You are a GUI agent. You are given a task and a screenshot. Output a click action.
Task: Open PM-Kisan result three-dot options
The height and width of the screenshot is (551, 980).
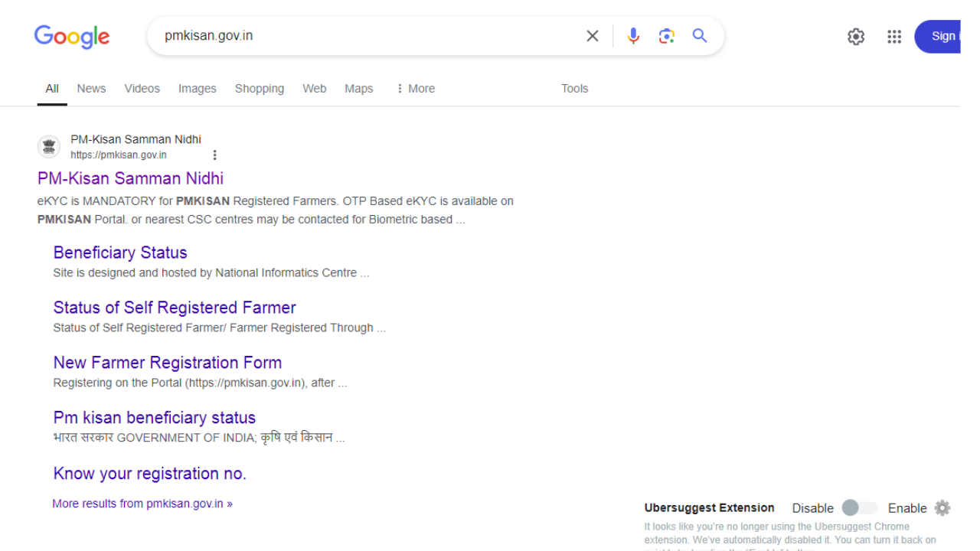(214, 155)
